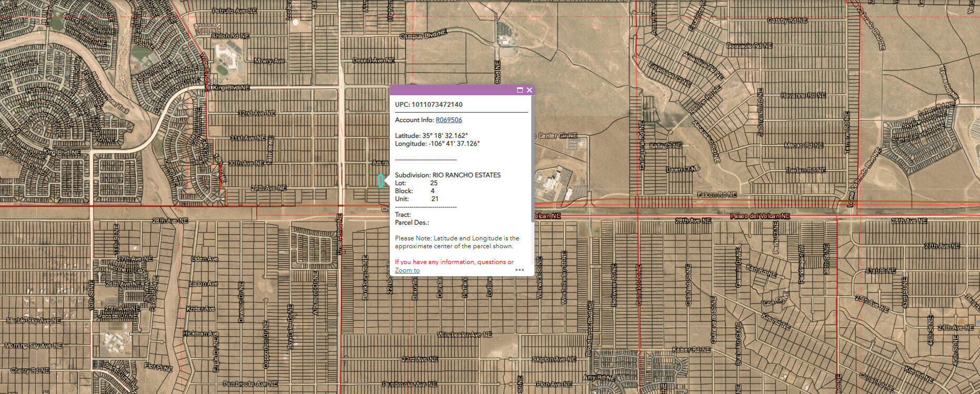Open account info link R069506
980x394 pixels.
tap(449, 120)
